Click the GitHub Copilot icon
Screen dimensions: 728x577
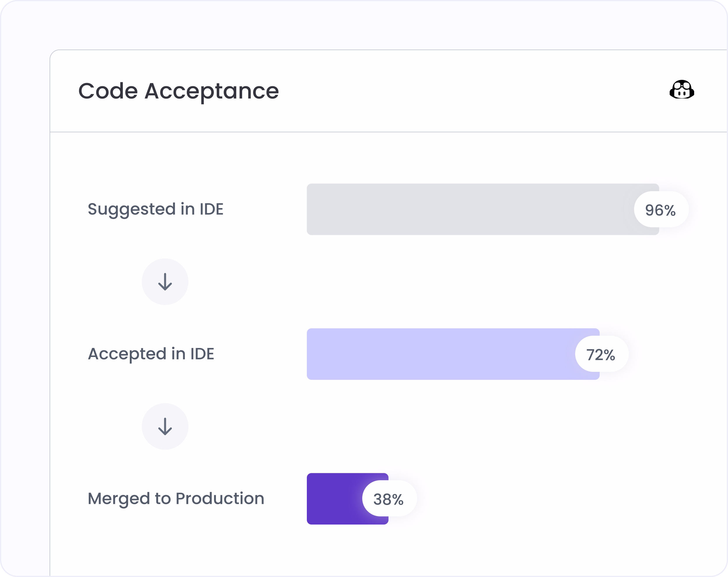click(682, 90)
